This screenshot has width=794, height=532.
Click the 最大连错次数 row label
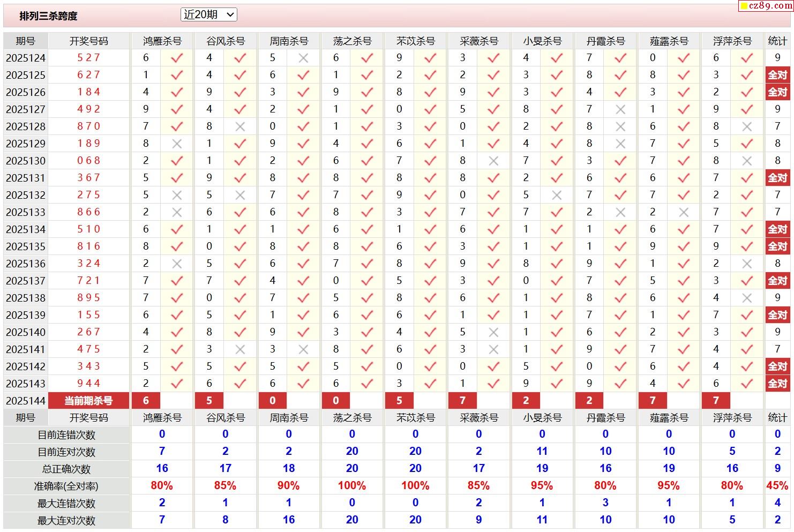[66, 504]
